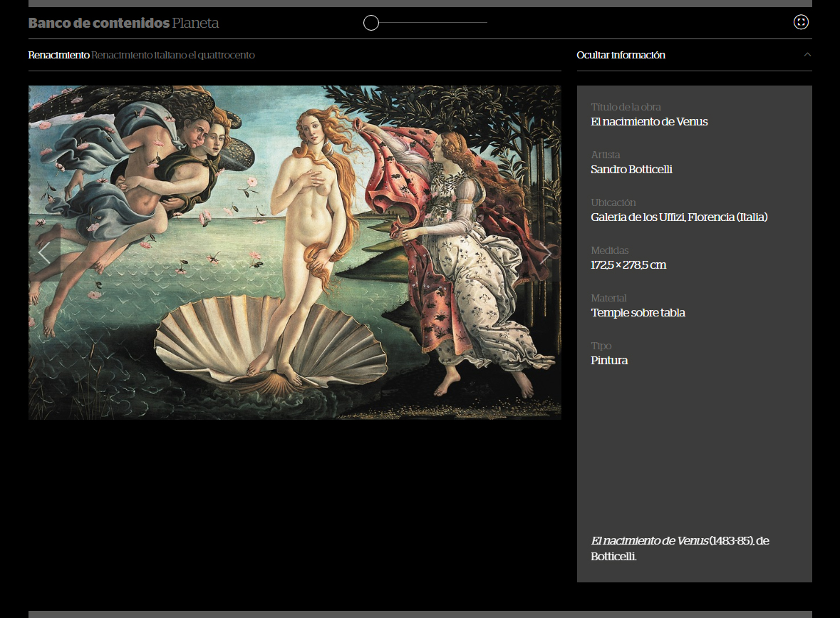The image size is (840, 618).
Task: Click the material value "Temple sobre tabla"
Action: (x=638, y=313)
